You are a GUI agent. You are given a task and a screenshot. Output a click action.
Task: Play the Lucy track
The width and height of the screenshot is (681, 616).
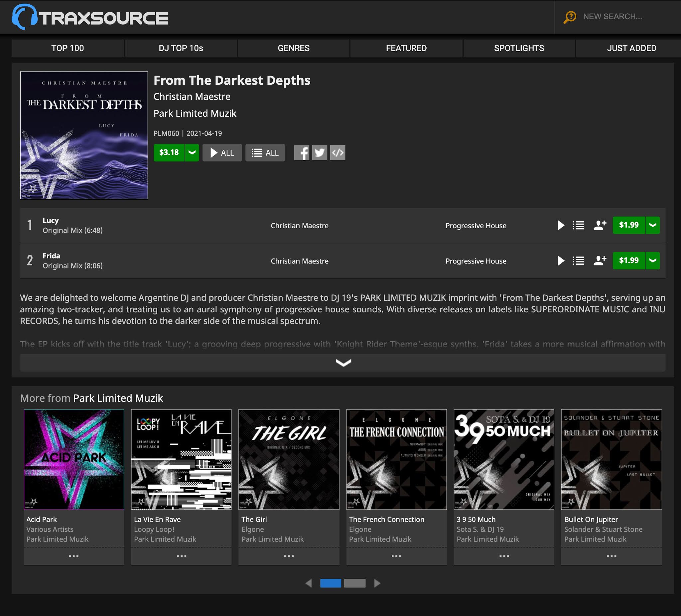(561, 225)
